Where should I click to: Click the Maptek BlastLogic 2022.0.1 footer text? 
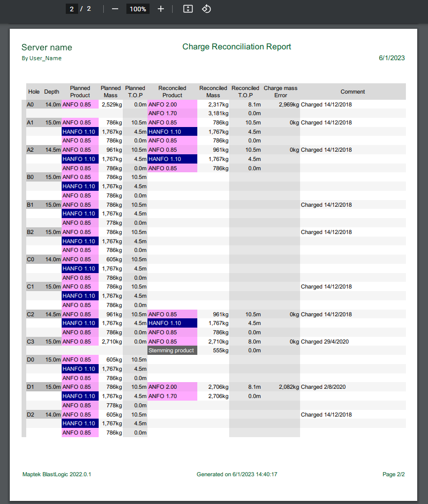pos(57,474)
